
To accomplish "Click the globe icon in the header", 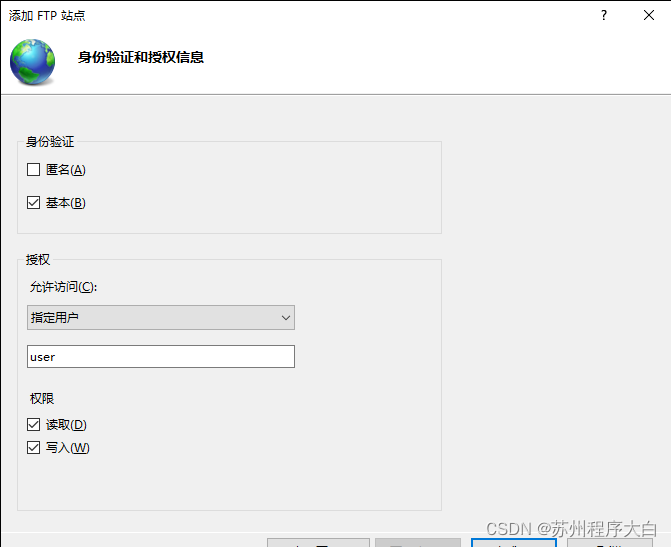I will 33,62.
